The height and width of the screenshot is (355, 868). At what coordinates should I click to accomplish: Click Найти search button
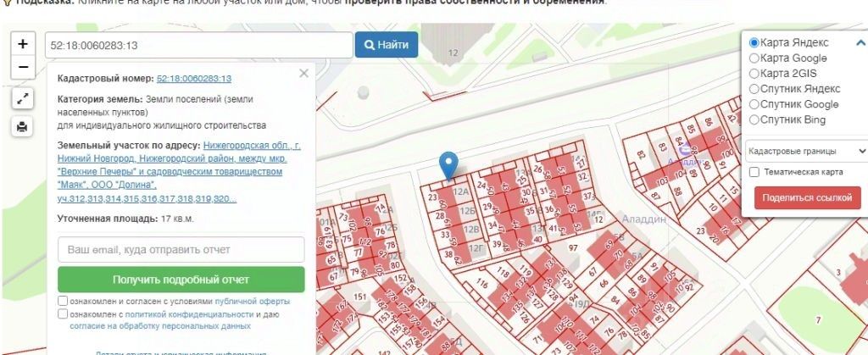[387, 45]
